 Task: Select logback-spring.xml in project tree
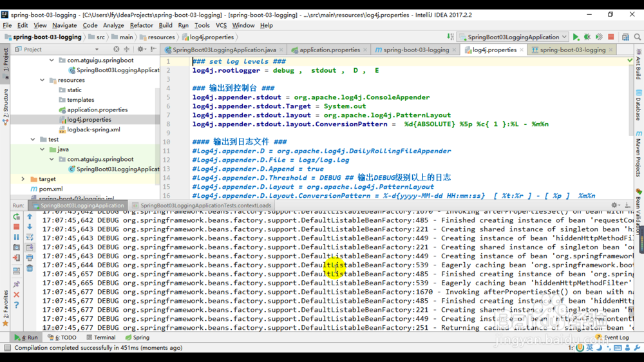(x=93, y=129)
